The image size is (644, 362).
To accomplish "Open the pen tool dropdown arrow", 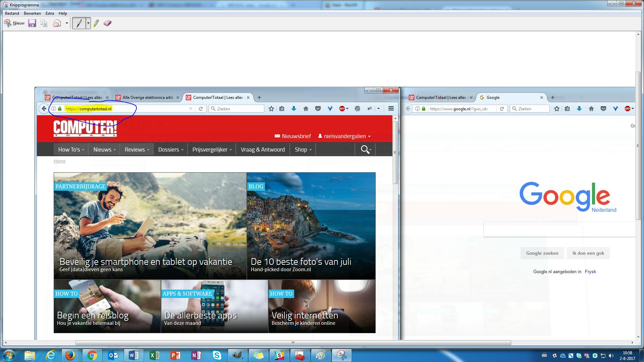I will point(88,23).
